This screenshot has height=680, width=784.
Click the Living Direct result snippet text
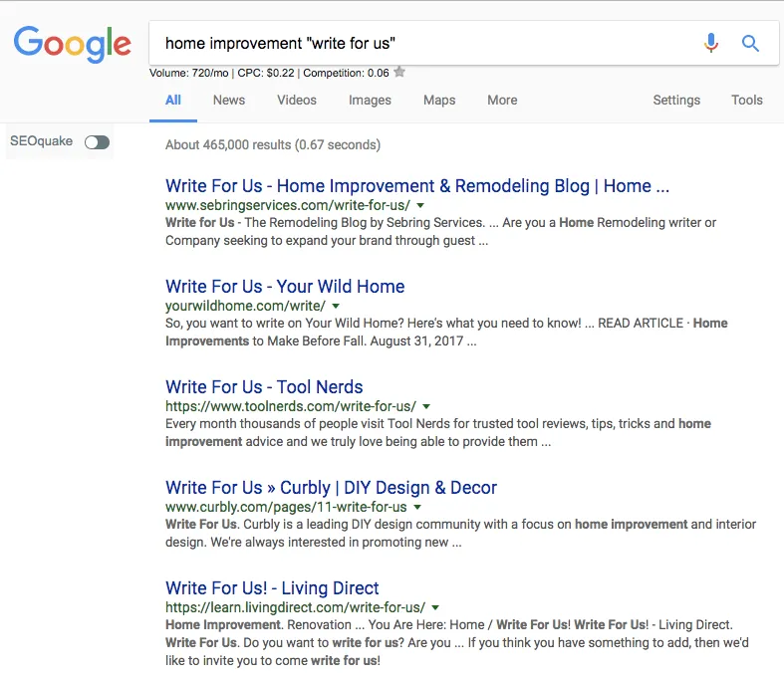[457, 642]
